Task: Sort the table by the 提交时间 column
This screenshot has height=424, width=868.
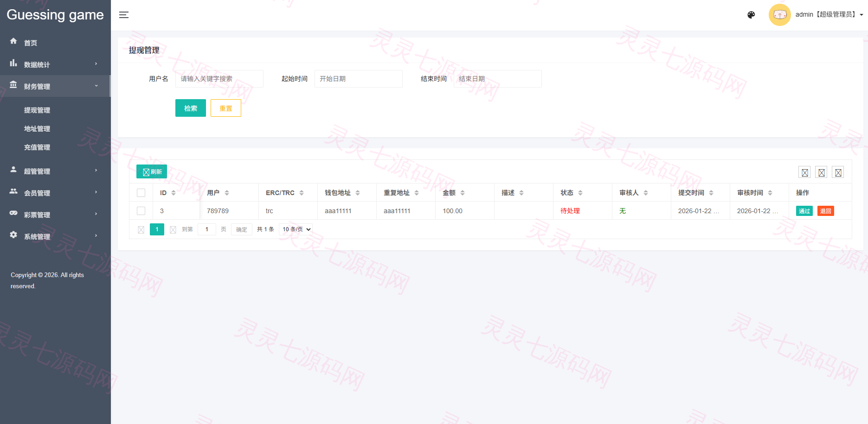Action: click(x=711, y=193)
